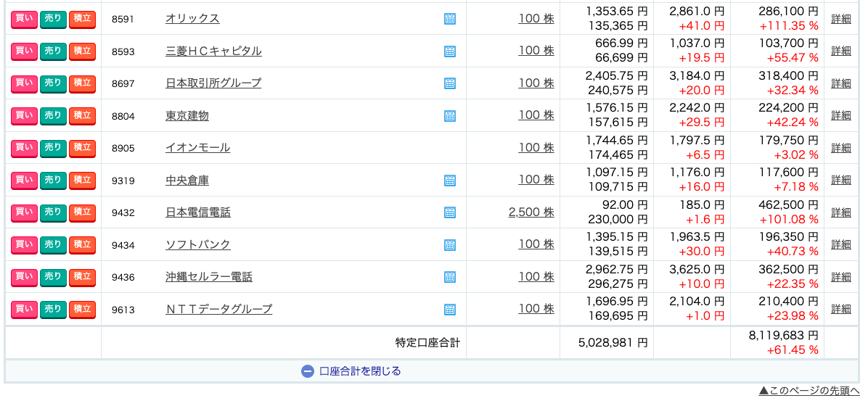This screenshot has width=868, height=401.
Task: Select stock code 9432
Action: coord(123,212)
